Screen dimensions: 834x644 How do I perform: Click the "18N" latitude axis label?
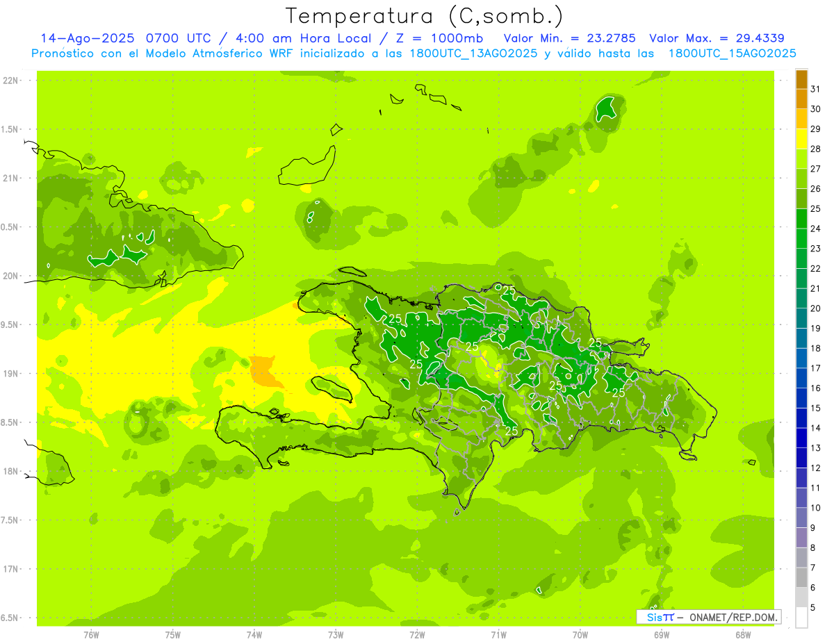(10, 472)
